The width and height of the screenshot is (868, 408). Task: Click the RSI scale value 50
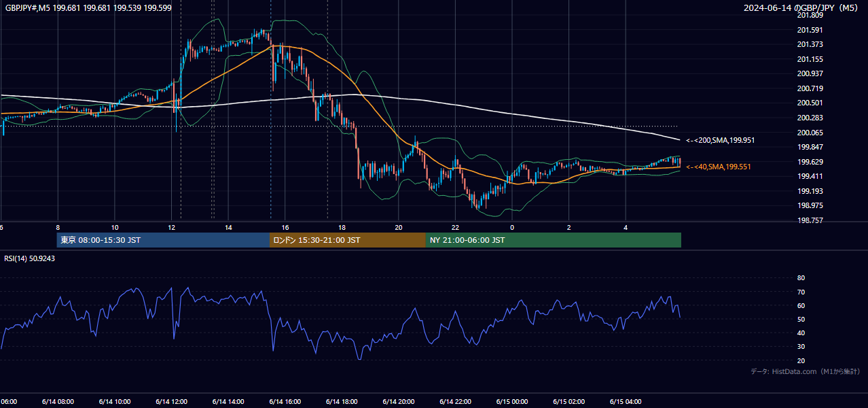point(801,319)
